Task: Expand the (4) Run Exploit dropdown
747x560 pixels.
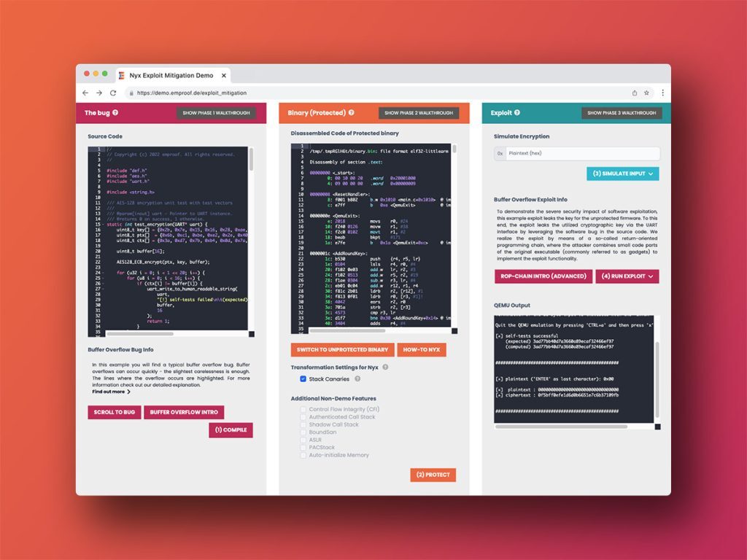Action: [x=627, y=276]
